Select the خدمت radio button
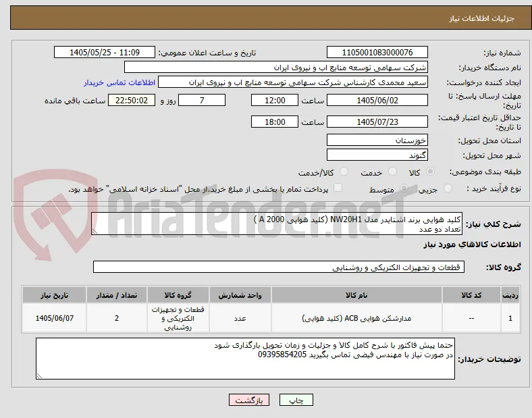Image resolution: width=532 pixels, height=418 pixels. coord(392,172)
